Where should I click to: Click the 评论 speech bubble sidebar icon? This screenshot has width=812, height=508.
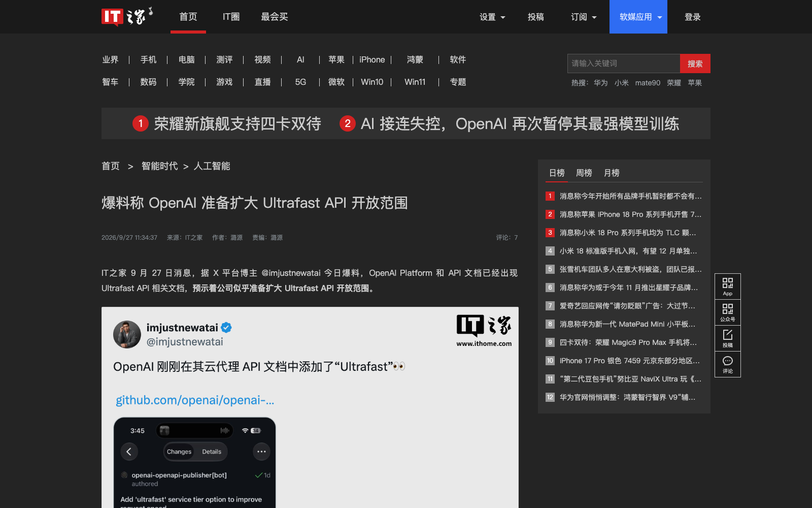pos(728,364)
